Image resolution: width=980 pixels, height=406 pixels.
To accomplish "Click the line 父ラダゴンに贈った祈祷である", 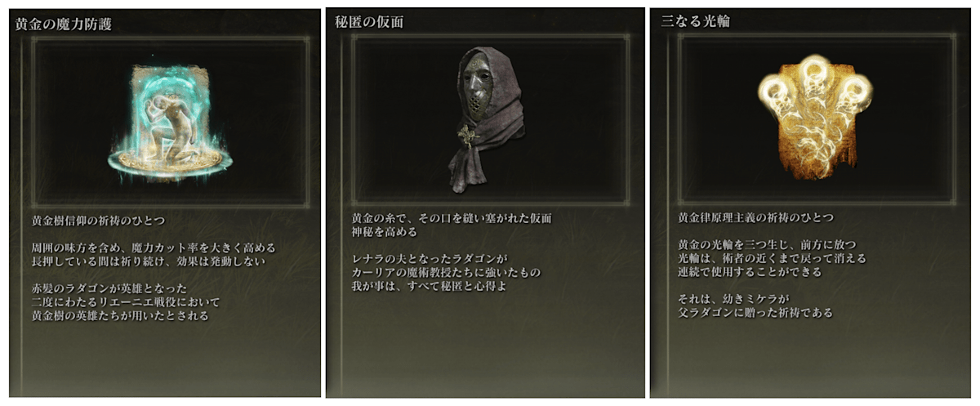I will tap(755, 311).
